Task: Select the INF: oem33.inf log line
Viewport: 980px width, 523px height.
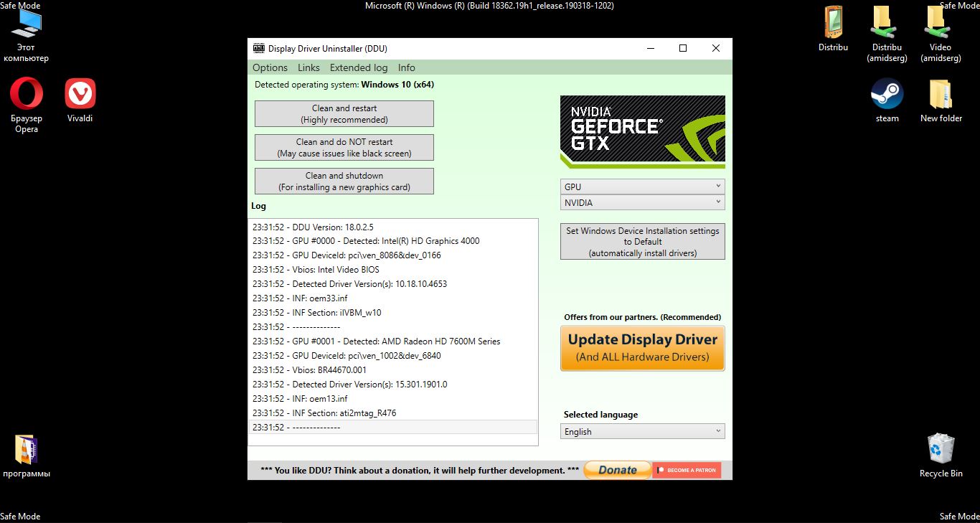Action: 393,298
